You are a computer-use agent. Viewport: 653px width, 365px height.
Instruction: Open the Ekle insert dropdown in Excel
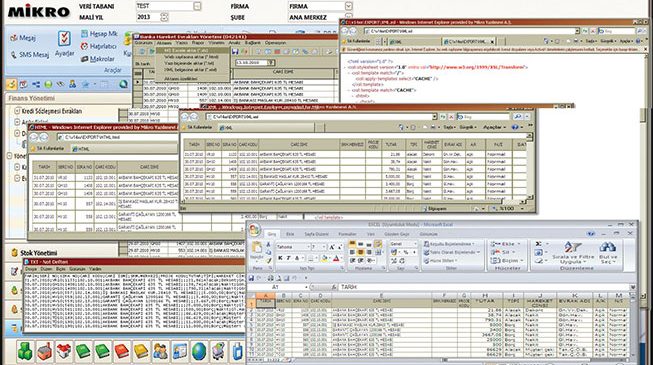pos(505,244)
